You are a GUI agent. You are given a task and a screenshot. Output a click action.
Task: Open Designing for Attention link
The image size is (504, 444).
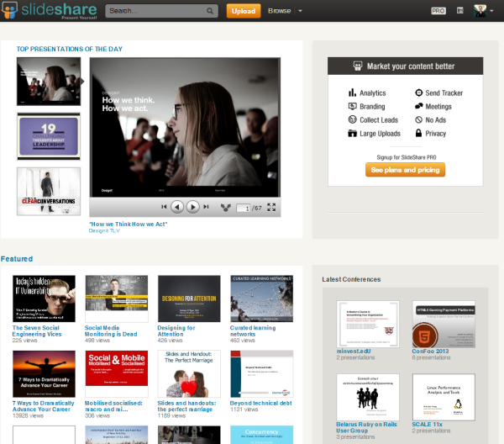176,330
